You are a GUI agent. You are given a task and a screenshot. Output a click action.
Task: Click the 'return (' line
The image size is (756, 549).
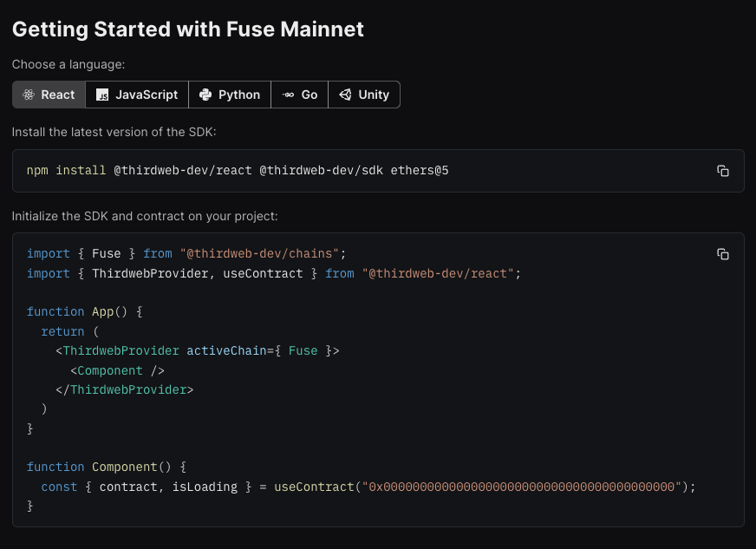point(70,331)
